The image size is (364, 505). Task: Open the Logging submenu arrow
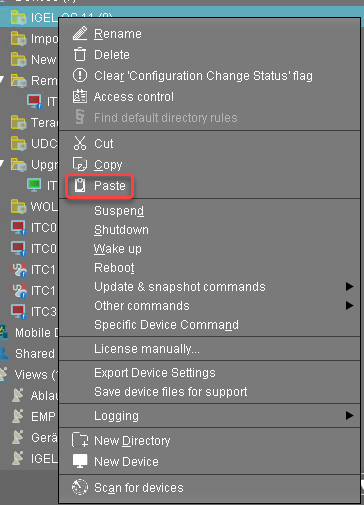pos(349,415)
